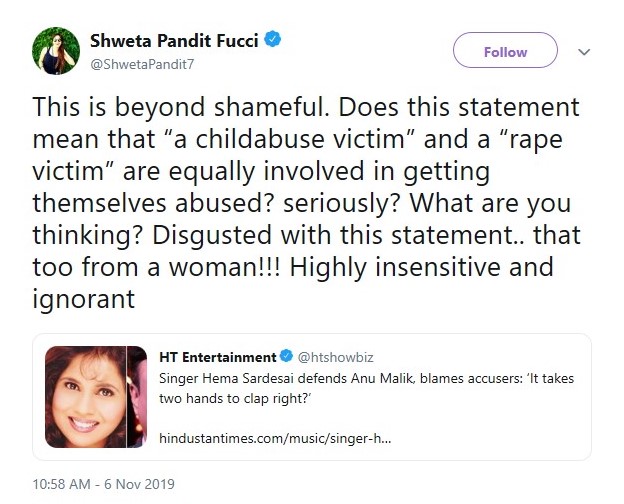624x504 pixels.
Task: Open Shweta Pandit Fucci's profile avatar
Action: tap(56, 51)
